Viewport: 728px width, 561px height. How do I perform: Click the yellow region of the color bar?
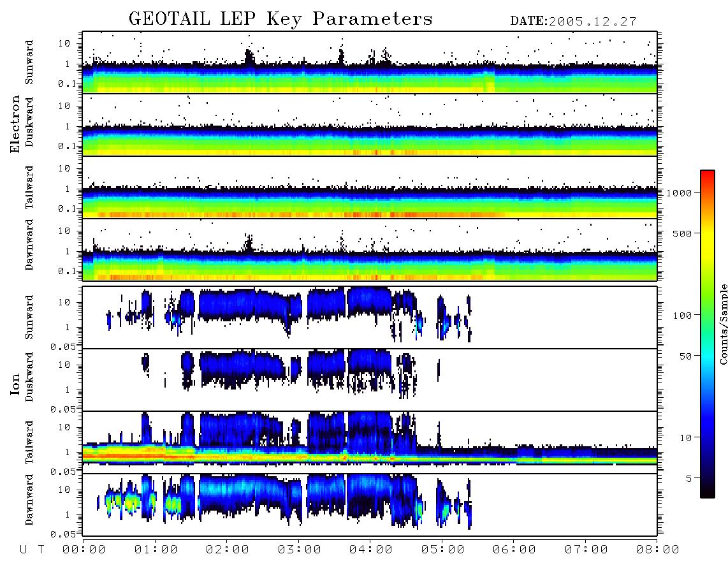tap(708, 242)
